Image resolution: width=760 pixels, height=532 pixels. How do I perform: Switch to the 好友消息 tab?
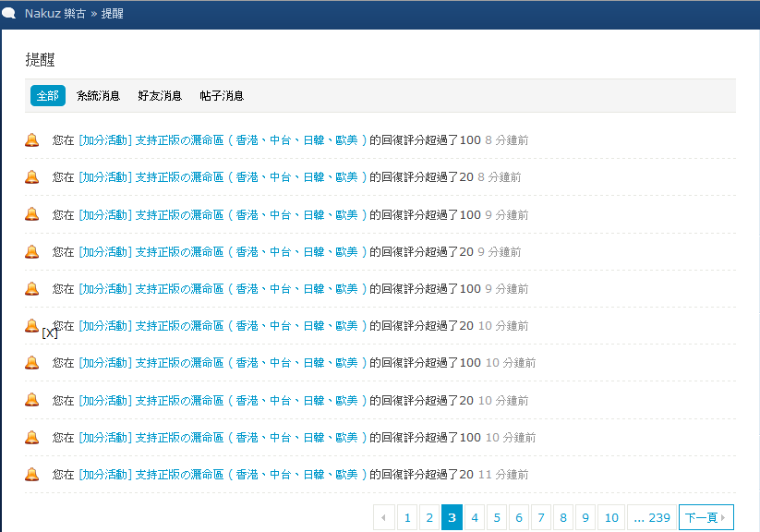(x=160, y=95)
